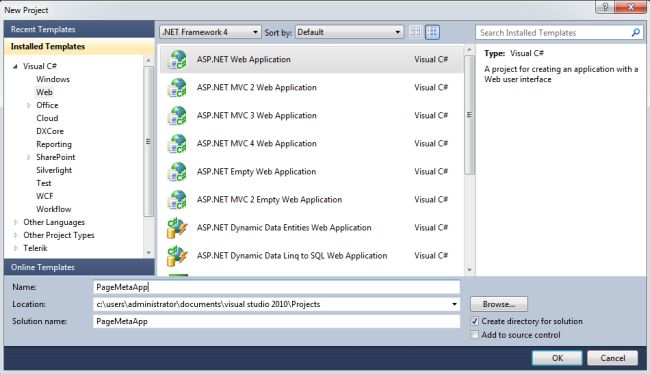Screen dimensions: 650x374
Task: Enable Add to source control checkbox
Action: pyautogui.click(x=475, y=335)
